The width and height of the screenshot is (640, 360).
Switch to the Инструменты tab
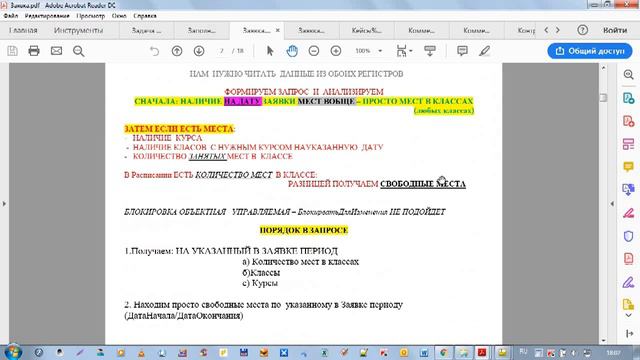[78, 30]
